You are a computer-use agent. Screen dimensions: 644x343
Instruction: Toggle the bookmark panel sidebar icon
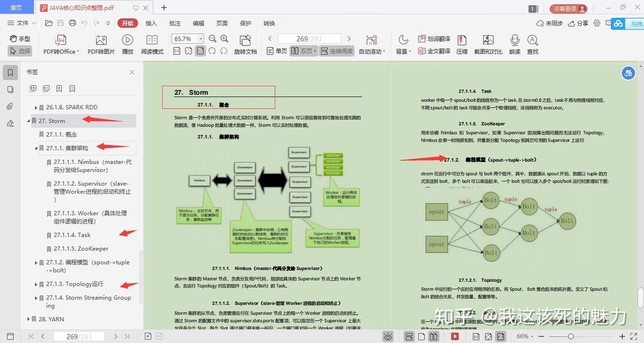(x=10, y=72)
